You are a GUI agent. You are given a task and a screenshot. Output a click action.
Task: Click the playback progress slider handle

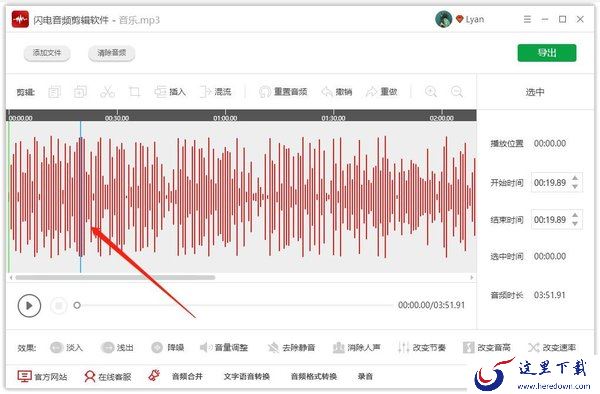click(77, 305)
